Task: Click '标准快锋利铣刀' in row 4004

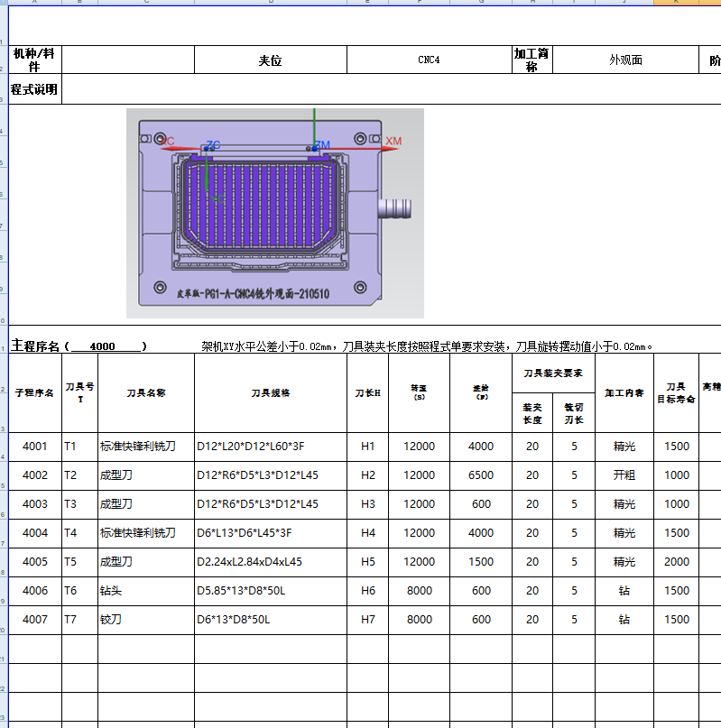Action: [146, 533]
